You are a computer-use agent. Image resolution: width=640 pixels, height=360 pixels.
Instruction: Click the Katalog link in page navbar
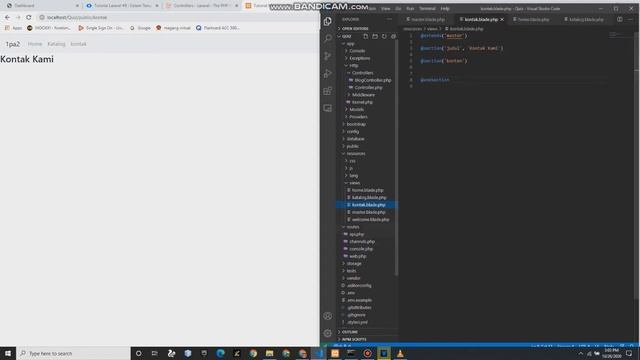click(56, 44)
